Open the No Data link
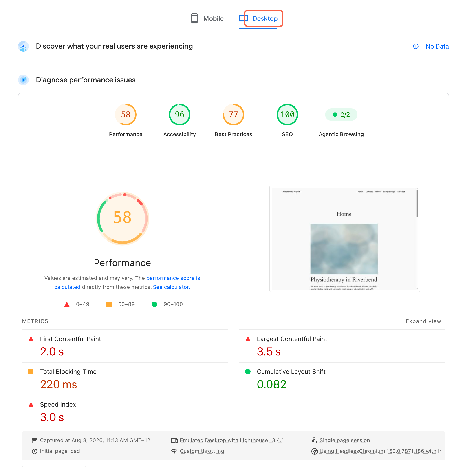Viewport: 476px width, 470px height. (x=437, y=46)
